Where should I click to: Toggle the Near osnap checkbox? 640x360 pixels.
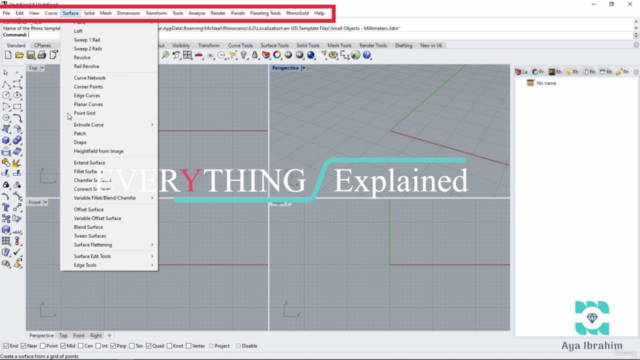[23, 346]
